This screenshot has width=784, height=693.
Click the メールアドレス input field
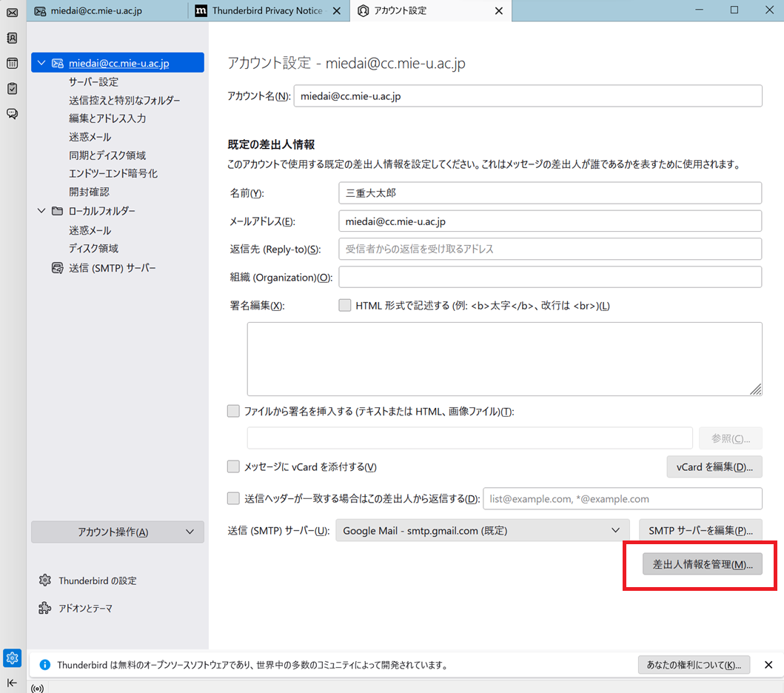550,221
